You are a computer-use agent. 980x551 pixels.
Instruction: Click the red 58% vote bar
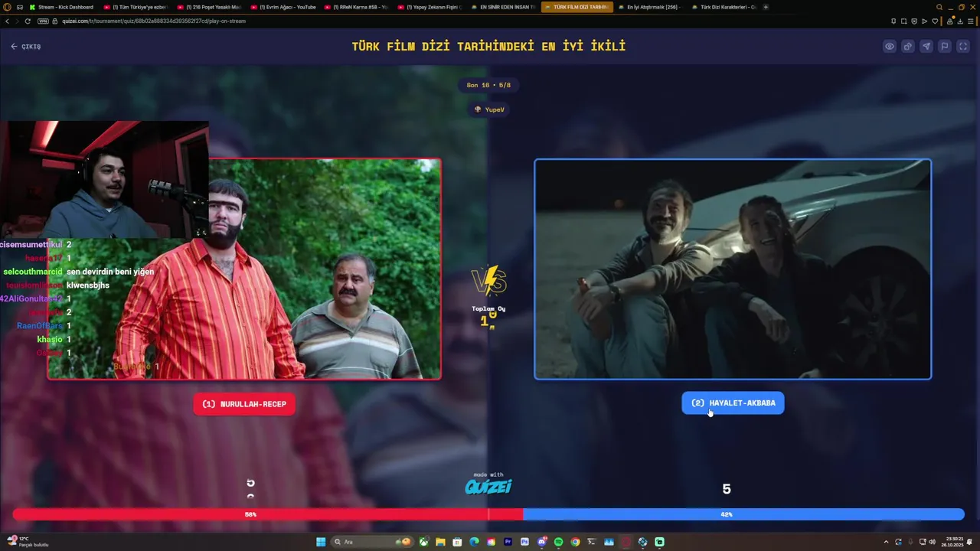click(x=267, y=515)
